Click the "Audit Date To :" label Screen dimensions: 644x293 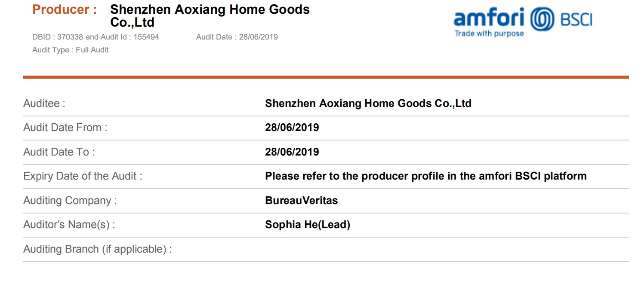pos(59,152)
